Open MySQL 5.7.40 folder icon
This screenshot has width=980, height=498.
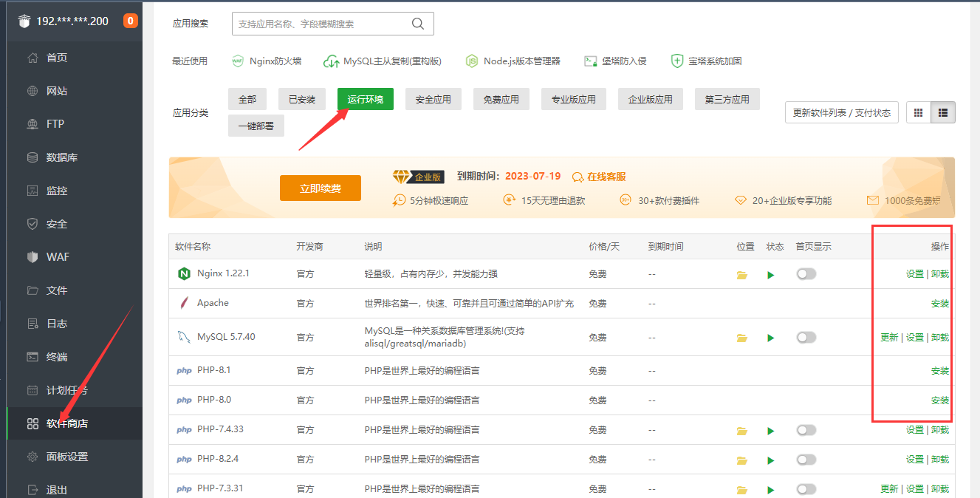tap(742, 338)
